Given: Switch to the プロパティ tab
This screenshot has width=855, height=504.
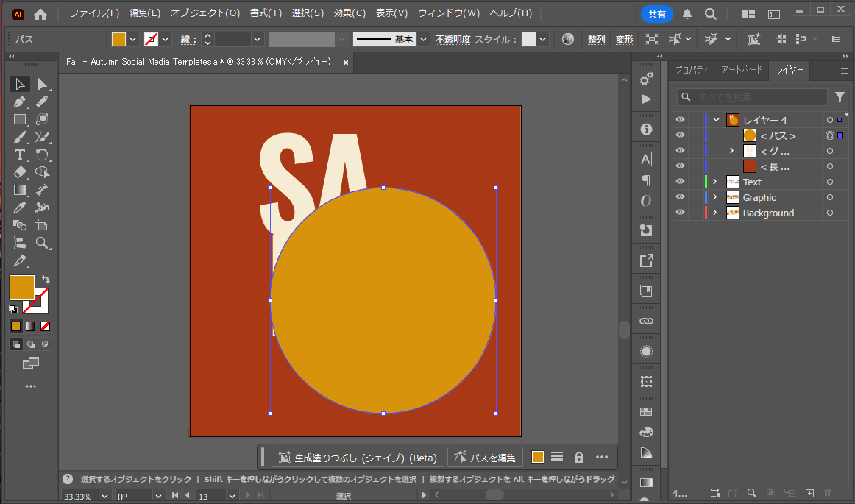Looking at the screenshot, I should [692, 70].
